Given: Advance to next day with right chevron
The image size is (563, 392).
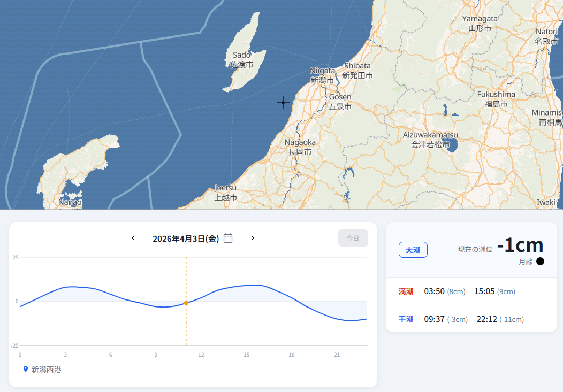Looking at the screenshot, I should tap(253, 238).
